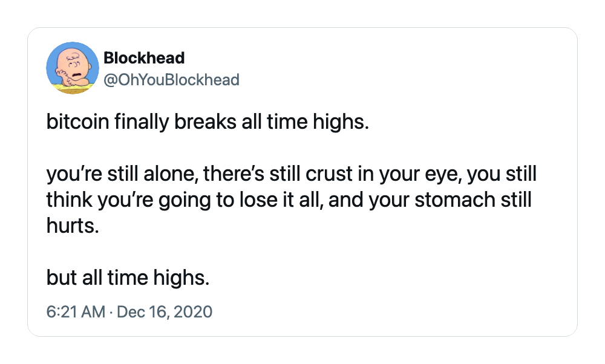605x364 pixels.
Task: Select the word "bitcoin" in the tweet
Action: pos(77,122)
